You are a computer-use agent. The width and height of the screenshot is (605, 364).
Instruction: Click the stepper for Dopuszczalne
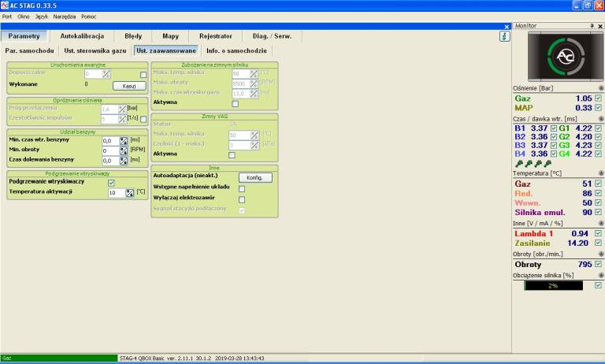pyautogui.click(x=106, y=74)
